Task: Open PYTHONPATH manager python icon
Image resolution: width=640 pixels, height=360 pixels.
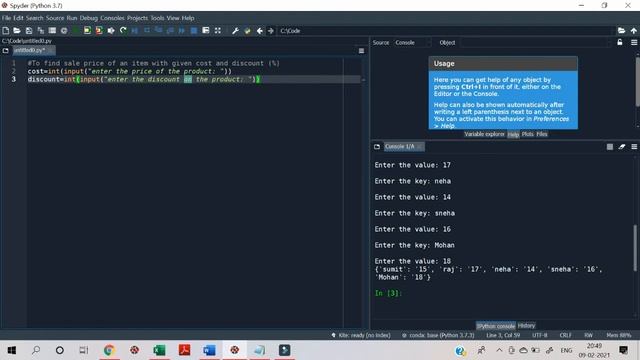Action: (247, 31)
